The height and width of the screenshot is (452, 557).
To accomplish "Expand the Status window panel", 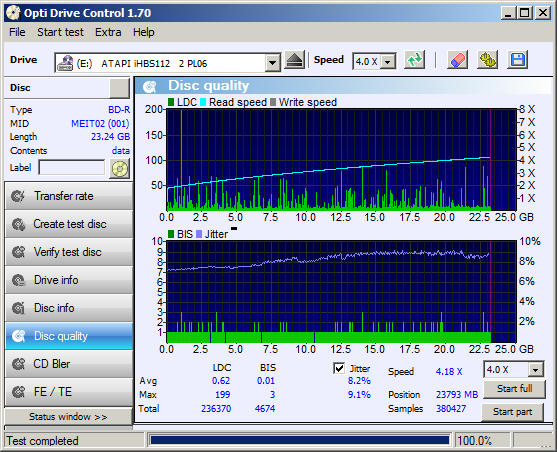I will click(x=68, y=416).
